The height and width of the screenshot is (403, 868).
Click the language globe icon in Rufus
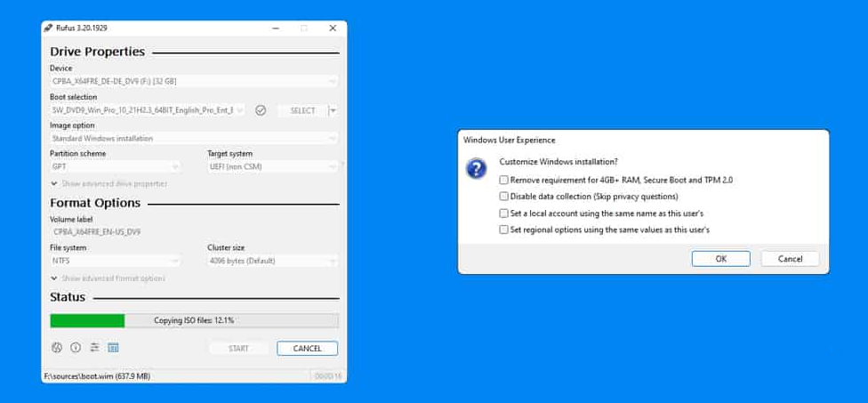(57, 348)
